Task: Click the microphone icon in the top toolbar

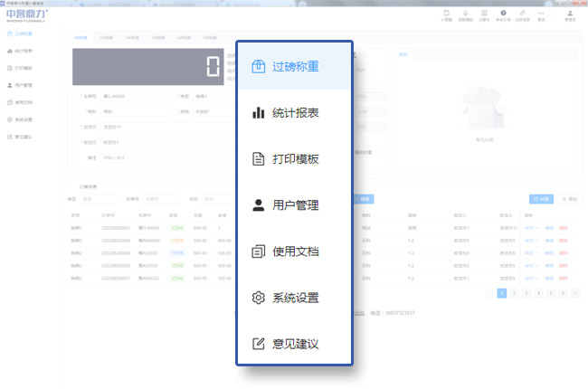Action: click(466, 14)
